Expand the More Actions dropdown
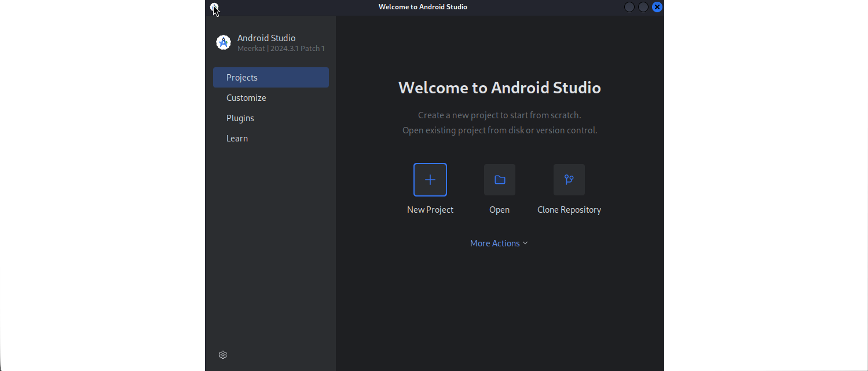Viewport: 868px width, 371px height. coord(499,243)
